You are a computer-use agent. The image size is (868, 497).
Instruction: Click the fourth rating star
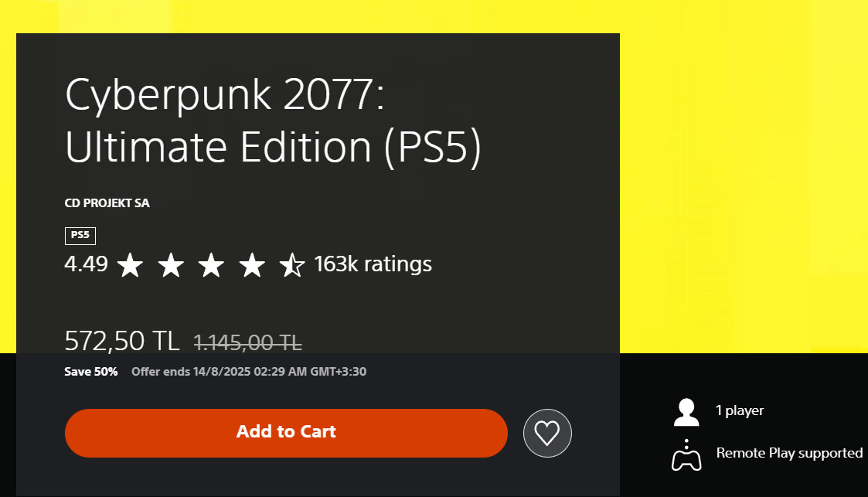[252, 264]
